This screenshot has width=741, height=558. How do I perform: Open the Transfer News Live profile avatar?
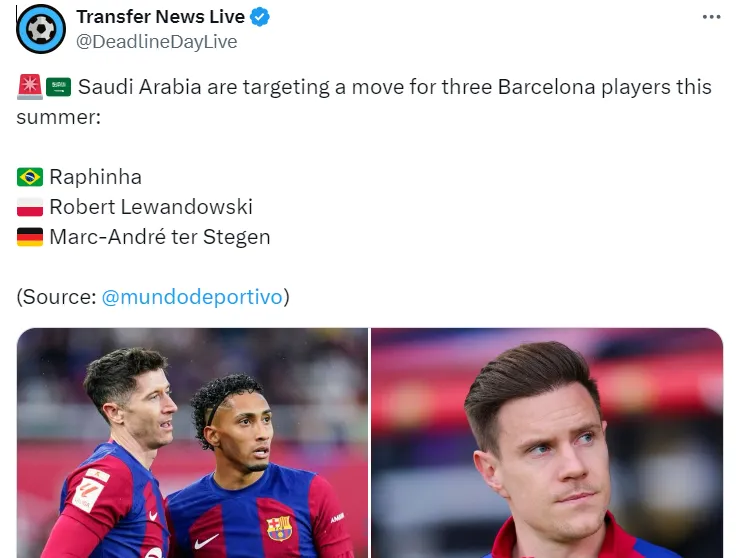pyautogui.click(x=41, y=29)
